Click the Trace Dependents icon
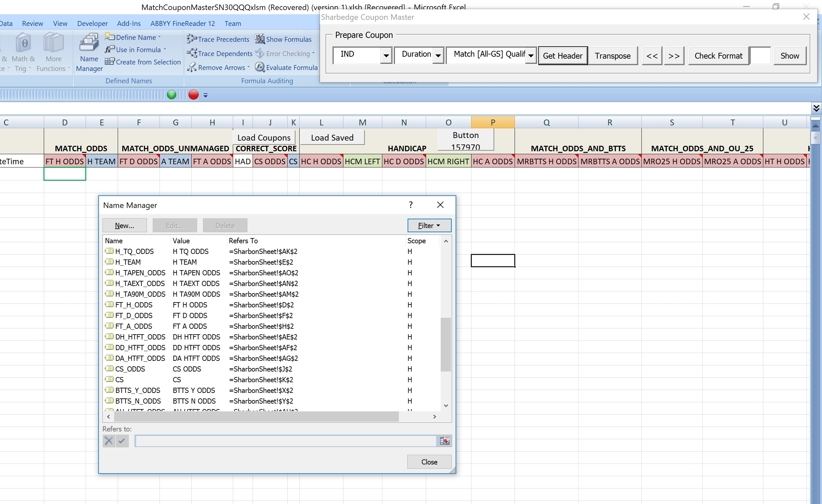Viewport: 822px width, 504px height. pyautogui.click(x=192, y=53)
